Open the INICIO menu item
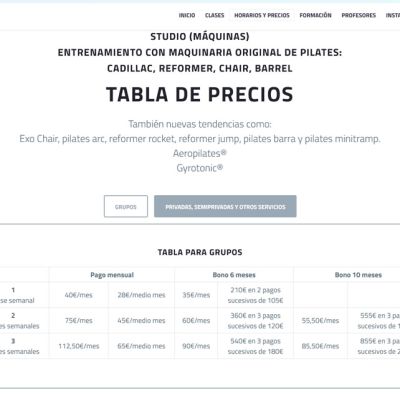 187,15
